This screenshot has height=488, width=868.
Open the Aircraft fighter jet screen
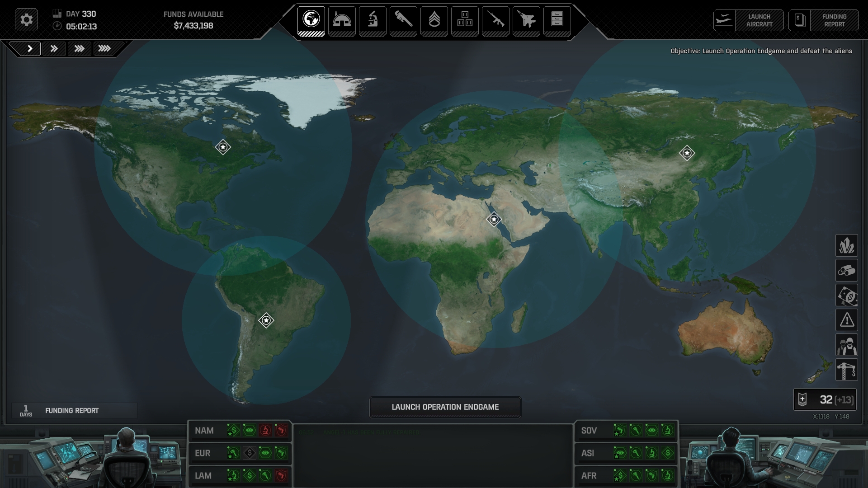click(526, 20)
